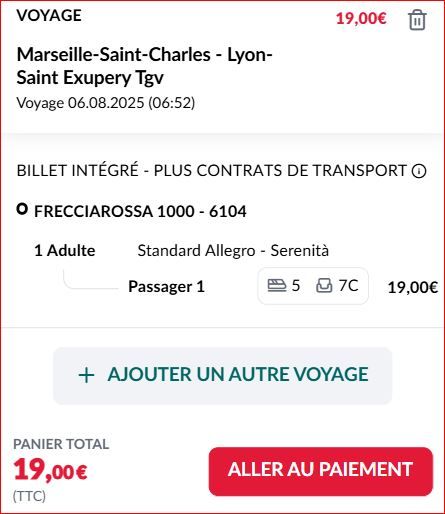The width and height of the screenshot is (445, 514).
Task: Click the circle marker before Frecciarossa 1000
Action: pyautogui.click(x=22, y=209)
